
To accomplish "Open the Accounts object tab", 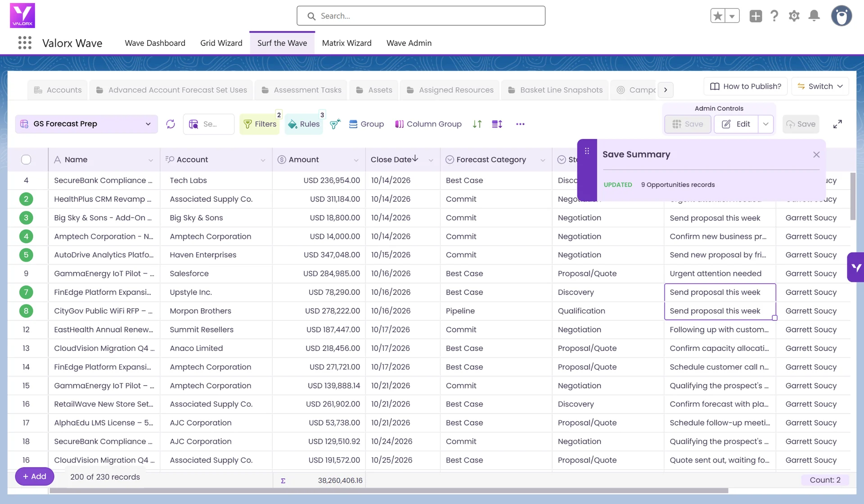I will coord(58,90).
